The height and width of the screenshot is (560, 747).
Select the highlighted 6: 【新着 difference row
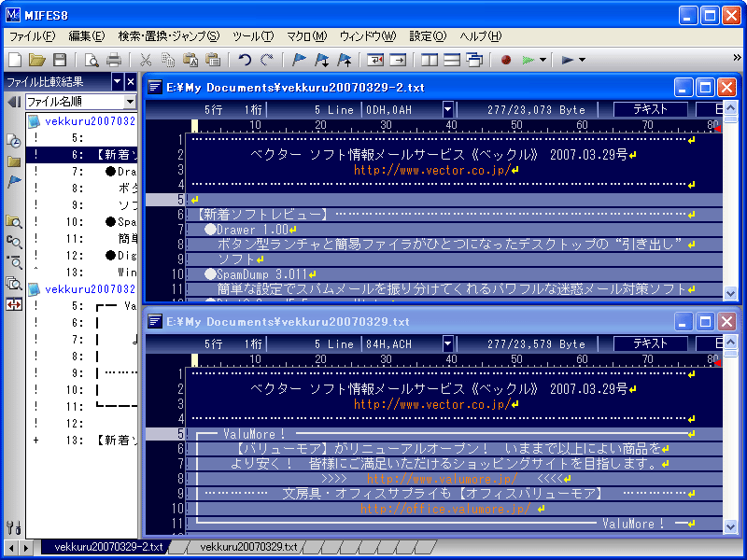81,155
